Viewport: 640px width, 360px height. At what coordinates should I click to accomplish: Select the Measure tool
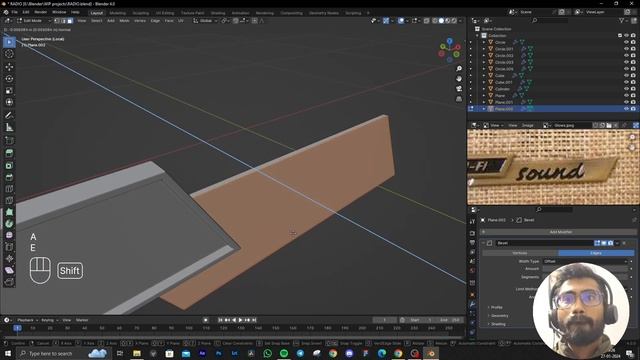click(x=9, y=127)
